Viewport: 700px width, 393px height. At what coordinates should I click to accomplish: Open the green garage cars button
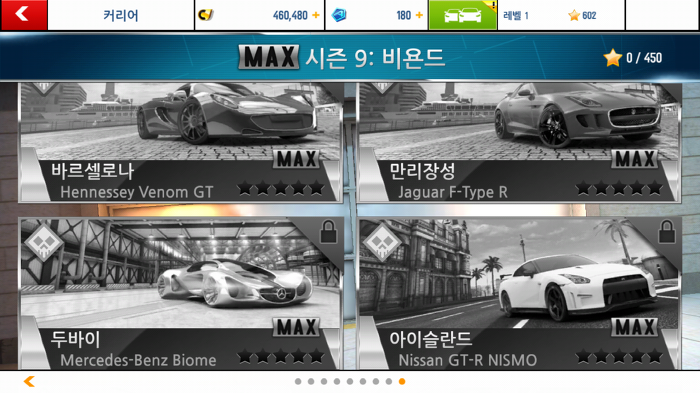click(462, 15)
